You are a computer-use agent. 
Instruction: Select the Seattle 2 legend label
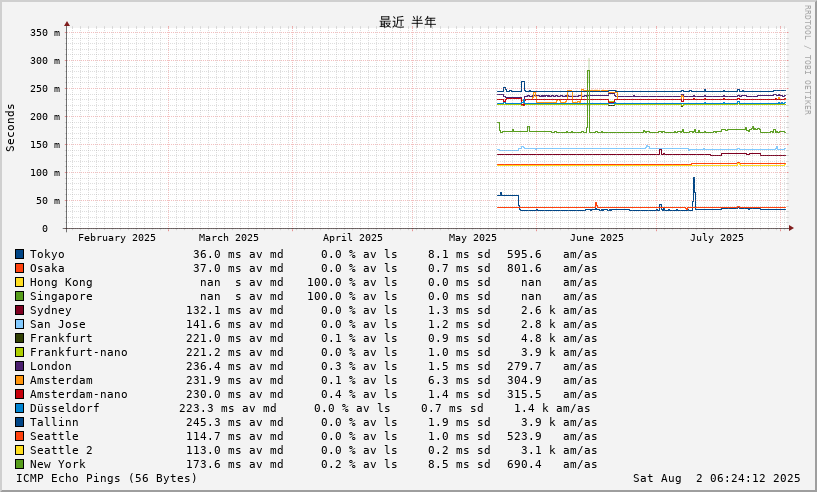(61, 450)
